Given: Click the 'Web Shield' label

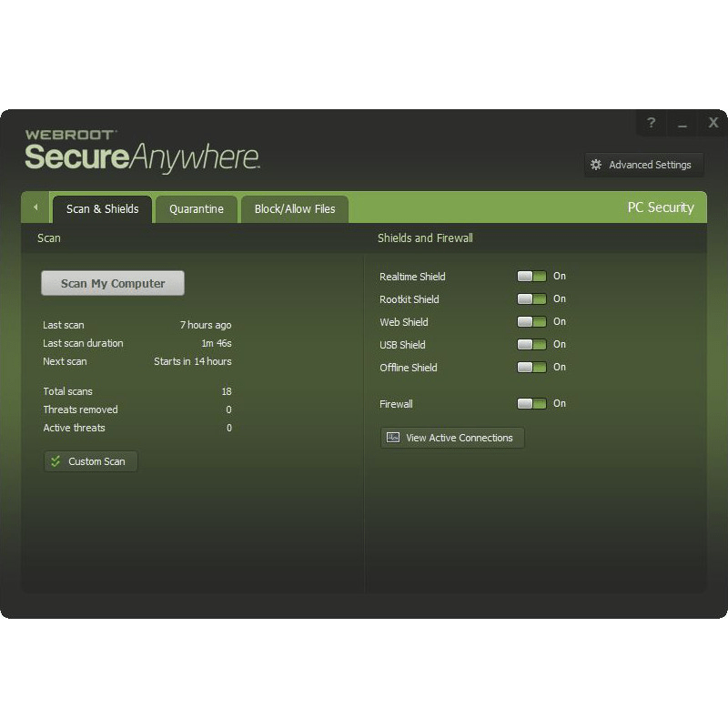Looking at the screenshot, I should pos(404,322).
